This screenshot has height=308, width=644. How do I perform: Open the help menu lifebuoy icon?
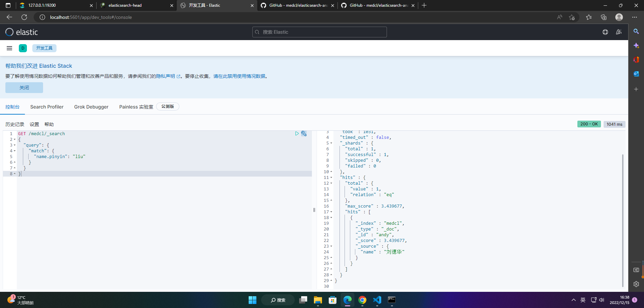pyautogui.click(x=605, y=32)
